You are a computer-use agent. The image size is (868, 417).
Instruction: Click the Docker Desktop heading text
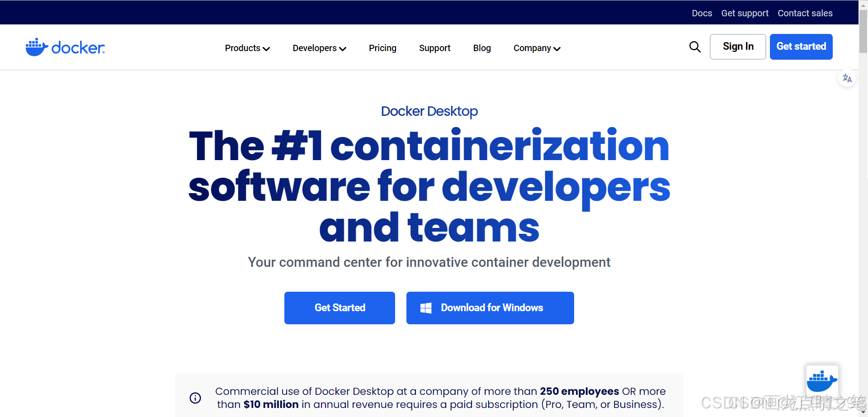[x=429, y=111]
